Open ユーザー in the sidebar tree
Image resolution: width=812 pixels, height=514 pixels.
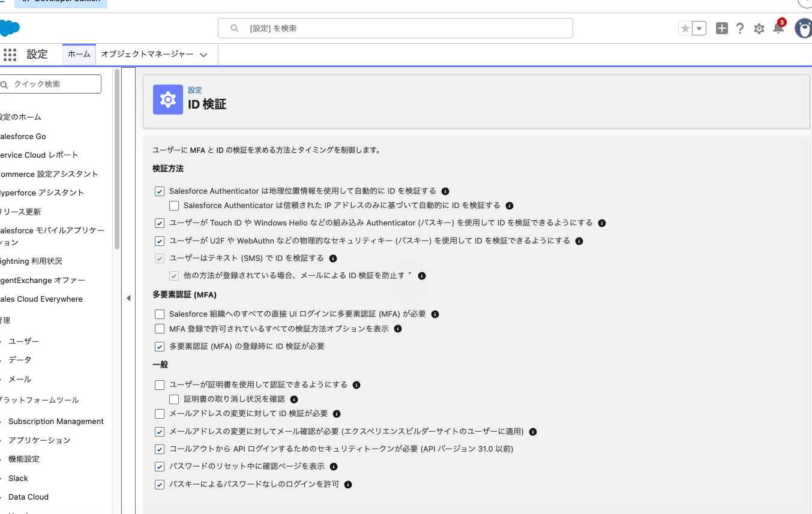tap(24, 341)
